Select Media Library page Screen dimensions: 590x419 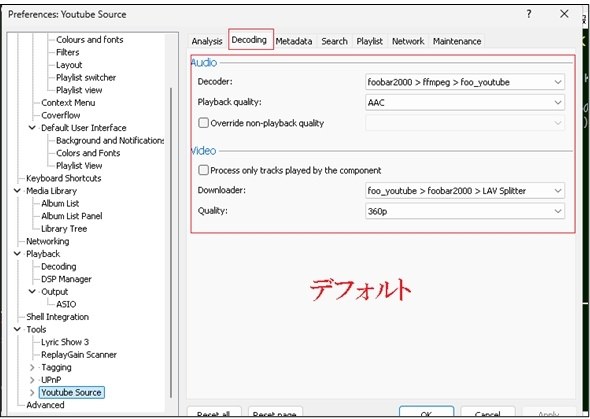51,191
